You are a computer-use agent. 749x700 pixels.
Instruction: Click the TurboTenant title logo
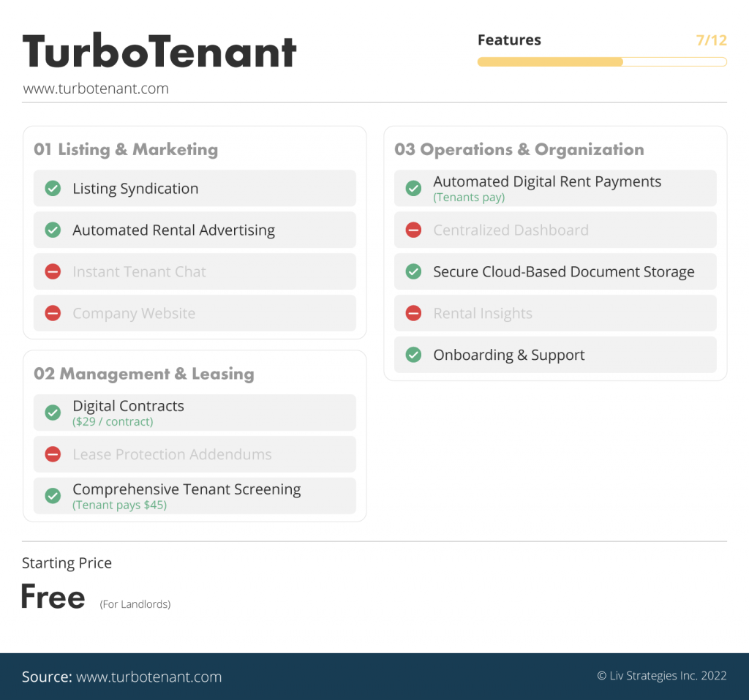[159, 51]
